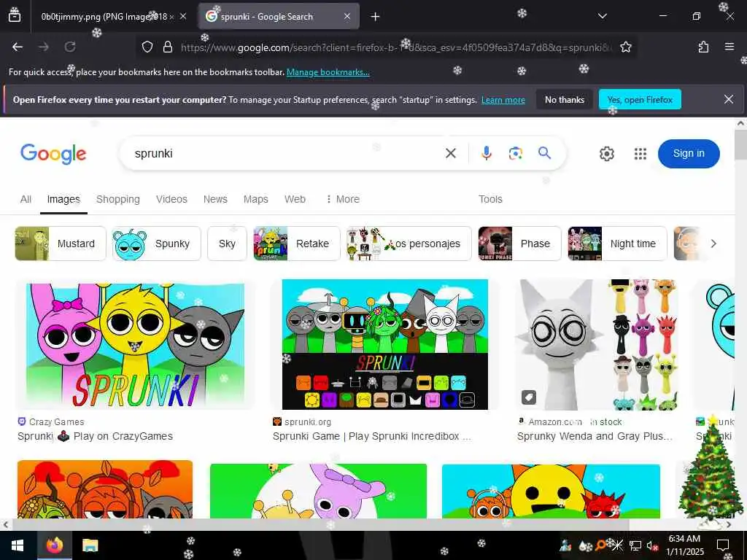Open Firefox View gift icon in the tab bar

15,15
